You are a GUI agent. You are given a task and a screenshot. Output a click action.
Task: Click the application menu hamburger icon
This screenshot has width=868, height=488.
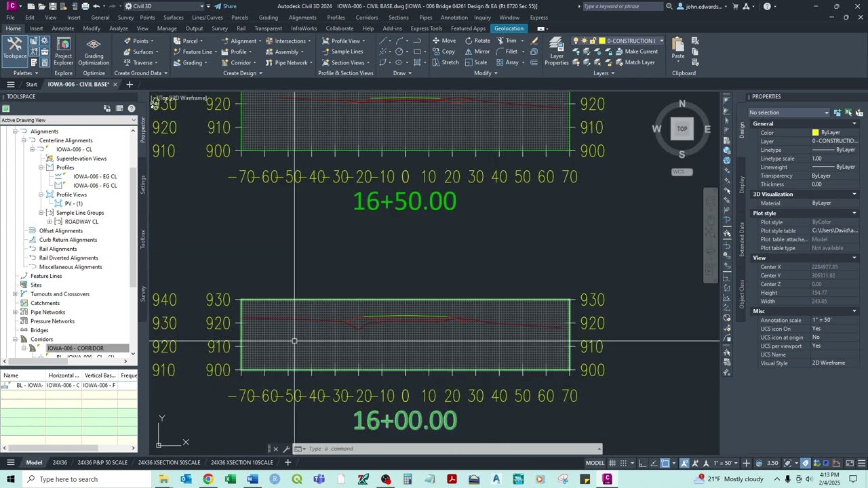[x=10, y=85]
